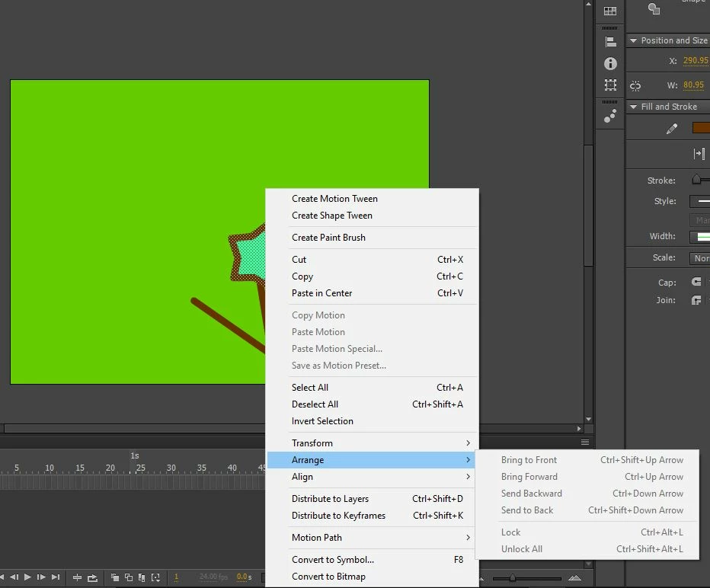Image resolution: width=710 pixels, height=588 pixels.
Task: Select the Join style icon
Action: (x=696, y=300)
